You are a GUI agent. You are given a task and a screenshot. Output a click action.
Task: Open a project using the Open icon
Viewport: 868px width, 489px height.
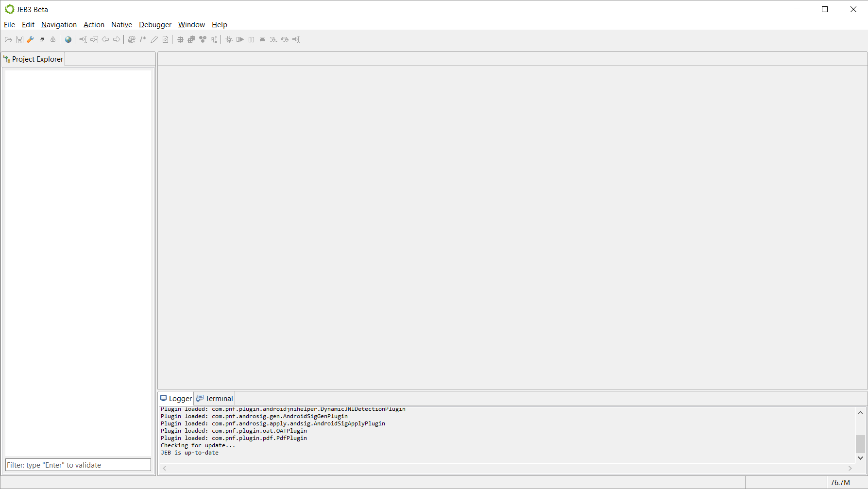8,39
